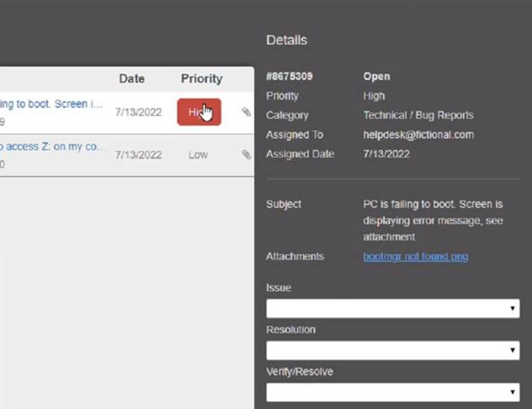Select the Low priority label in second row
Screen dimensions: 532x409
coord(198,154)
